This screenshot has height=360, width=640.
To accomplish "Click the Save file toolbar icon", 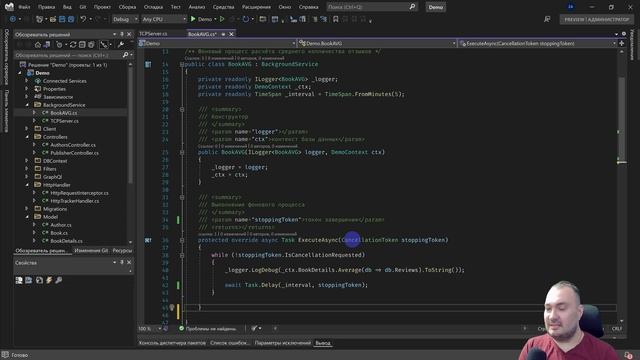I will click(62, 19).
